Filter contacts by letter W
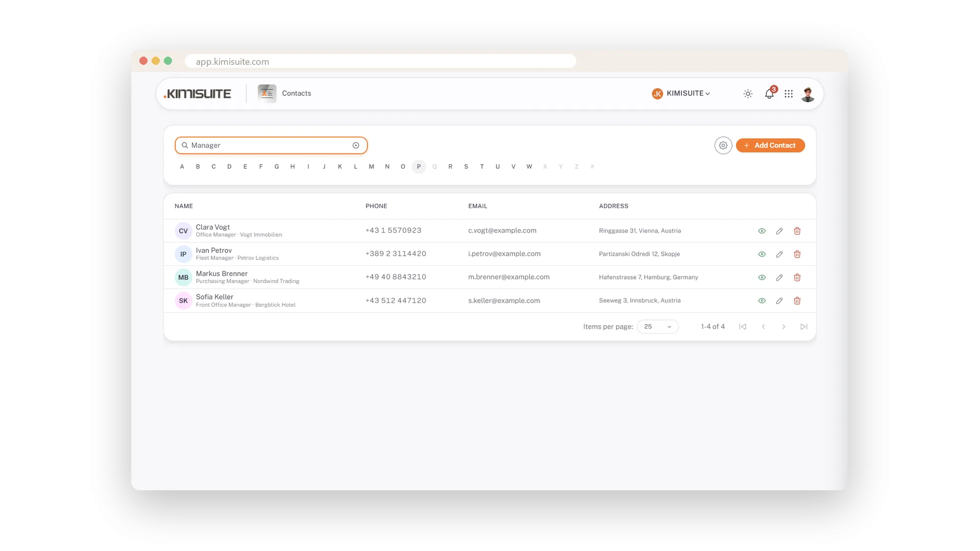The width and height of the screenshot is (980, 551). point(529,167)
